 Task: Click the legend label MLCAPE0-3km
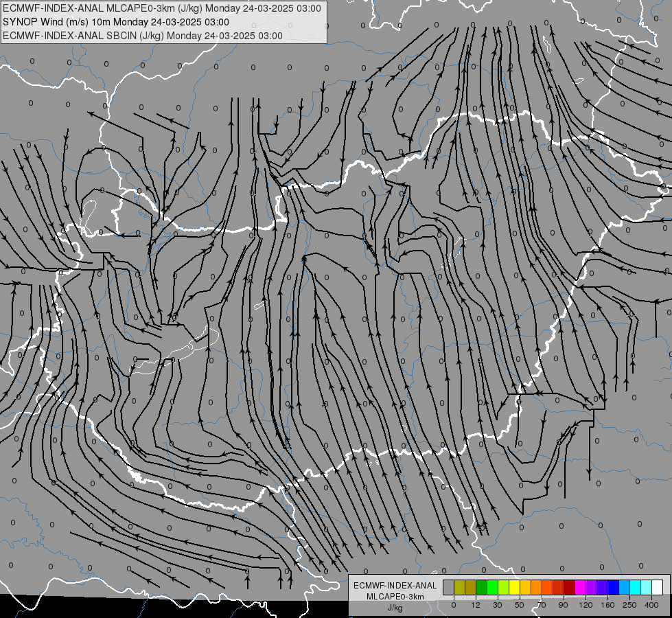point(395,597)
